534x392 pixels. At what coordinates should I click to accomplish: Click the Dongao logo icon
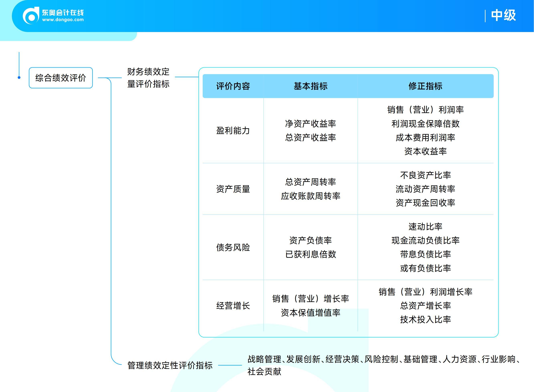click(x=32, y=15)
